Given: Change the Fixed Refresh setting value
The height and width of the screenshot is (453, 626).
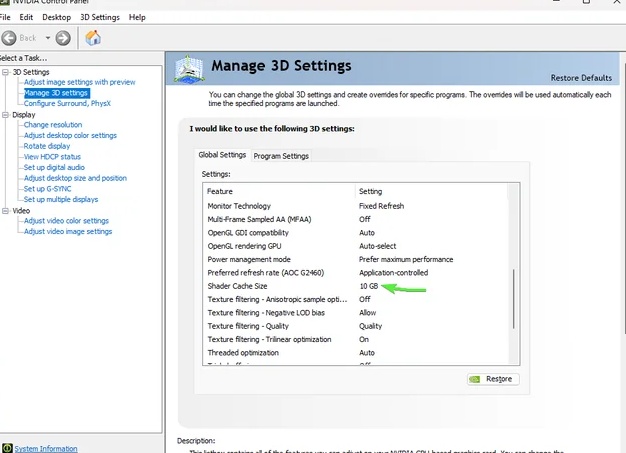Looking at the screenshot, I should 381,206.
